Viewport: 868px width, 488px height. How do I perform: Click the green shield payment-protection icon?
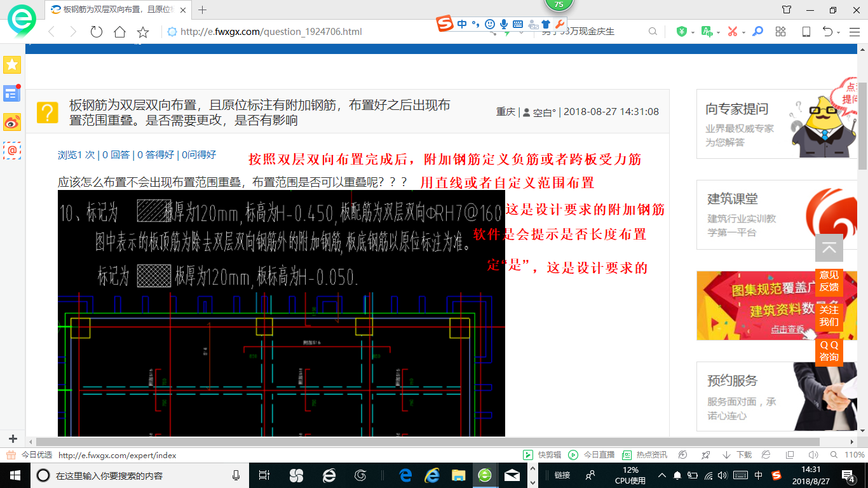pyautogui.click(x=681, y=32)
